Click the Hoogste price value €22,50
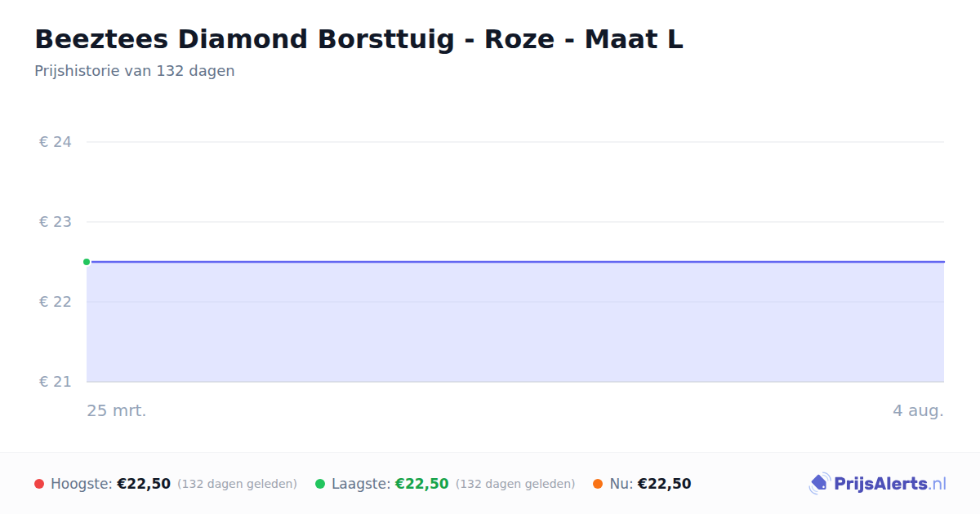 click(144, 484)
